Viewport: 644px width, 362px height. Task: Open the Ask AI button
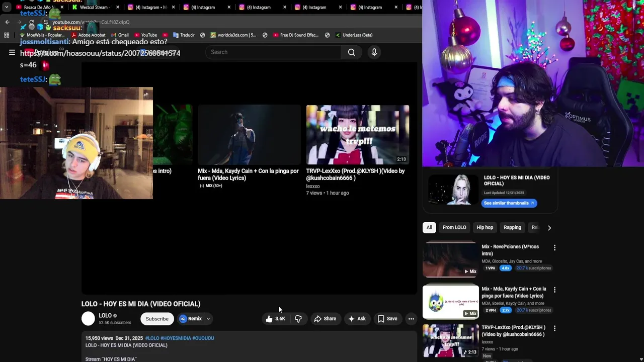click(356, 319)
